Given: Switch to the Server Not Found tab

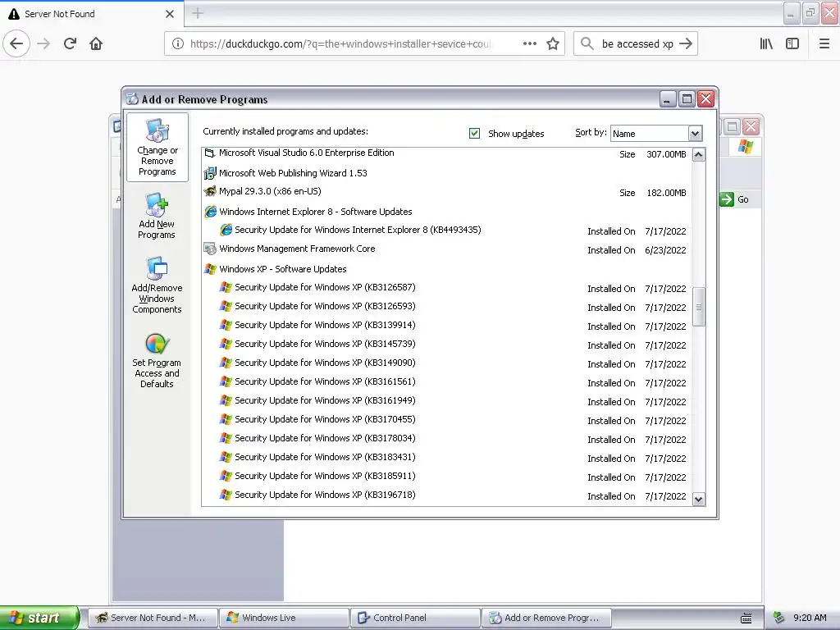Looking at the screenshot, I should pyautogui.click(x=92, y=13).
